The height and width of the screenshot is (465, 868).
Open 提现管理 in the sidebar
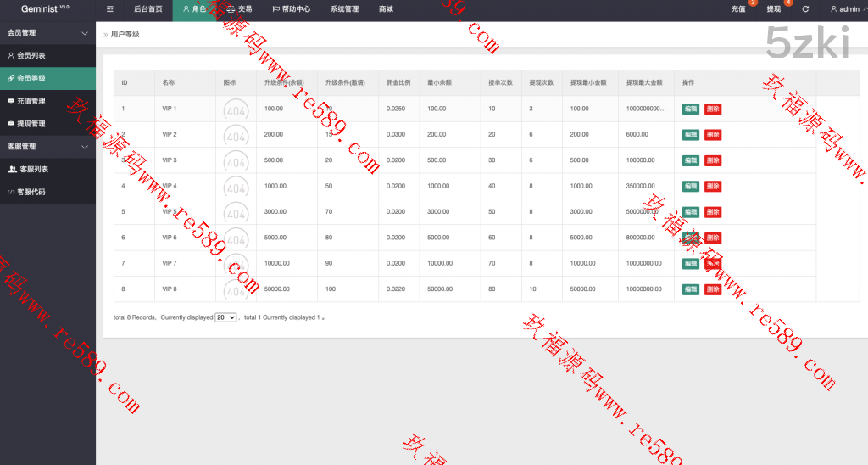tap(31, 124)
